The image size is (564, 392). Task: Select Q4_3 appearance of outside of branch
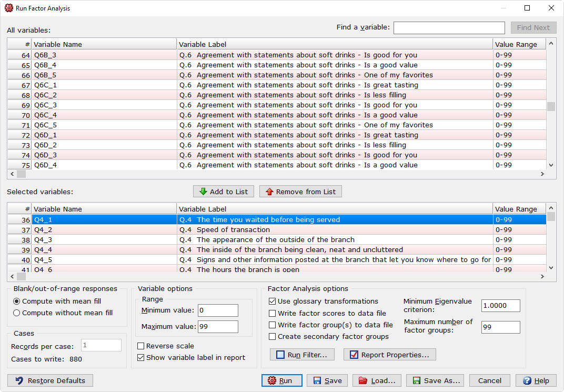pos(277,240)
